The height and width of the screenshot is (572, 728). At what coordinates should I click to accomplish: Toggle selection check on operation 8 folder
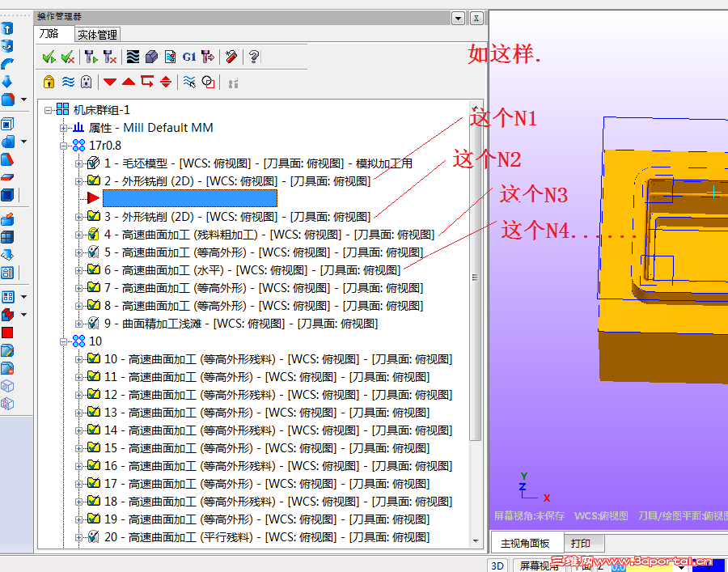pyautogui.click(x=93, y=306)
